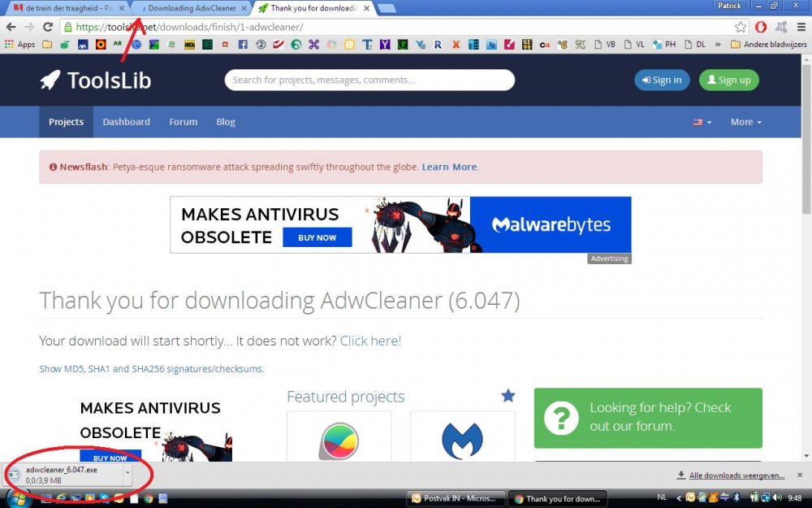Click the star icon above Featured projects
Viewport: 812px width, 508px height.
pos(508,396)
